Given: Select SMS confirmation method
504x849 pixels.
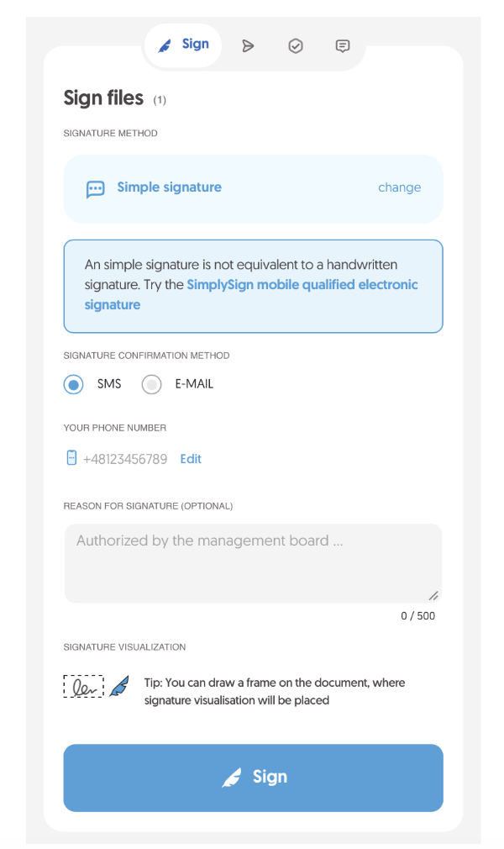Looking at the screenshot, I should pyautogui.click(x=74, y=384).
